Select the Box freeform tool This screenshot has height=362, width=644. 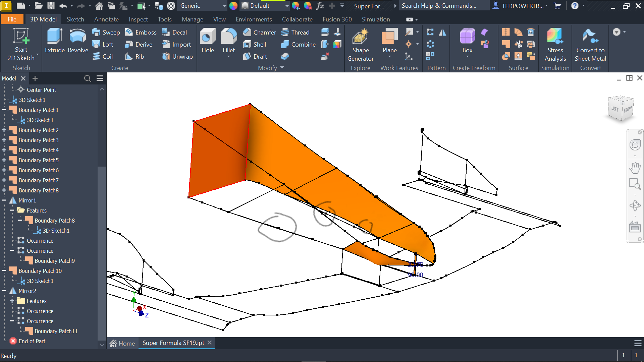(467, 40)
